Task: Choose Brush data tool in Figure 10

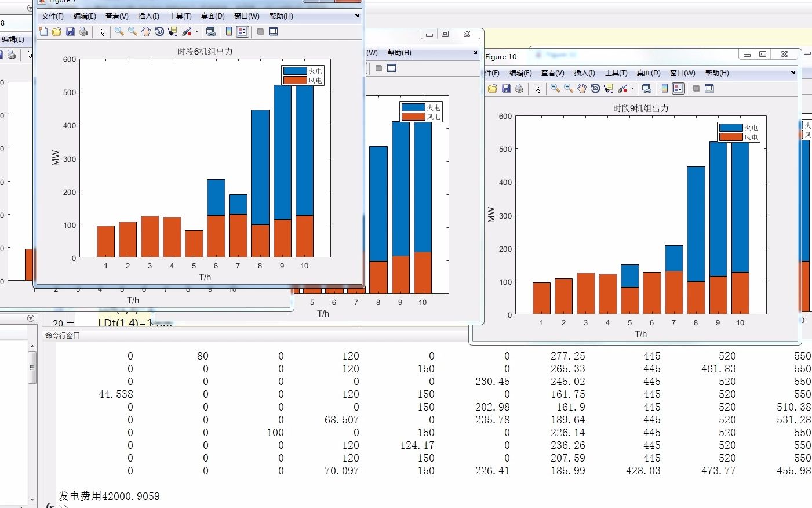Action: [x=622, y=88]
